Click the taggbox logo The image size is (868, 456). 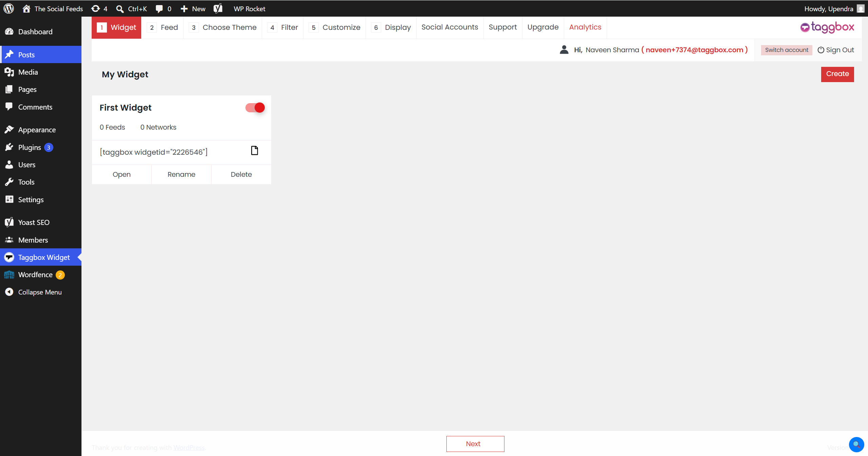tap(827, 27)
